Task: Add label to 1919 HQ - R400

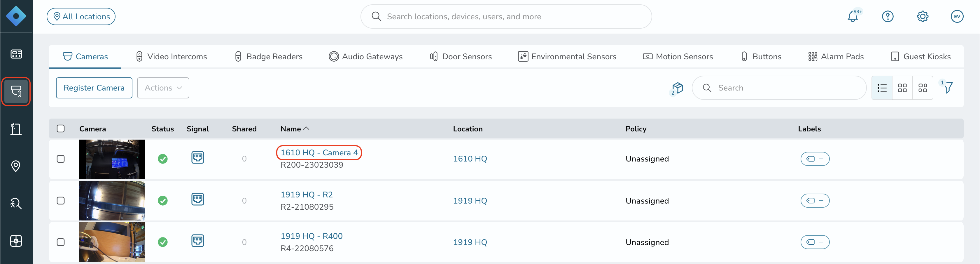Action: tap(815, 242)
